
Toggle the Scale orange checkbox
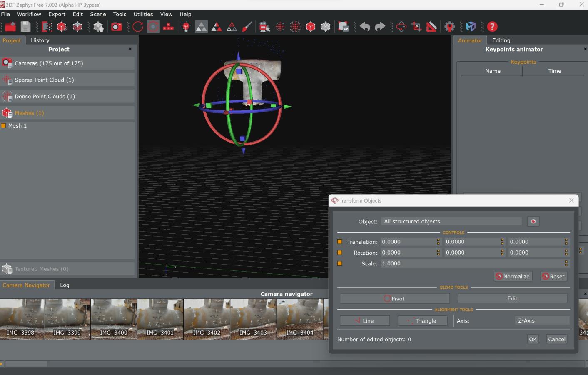(x=340, y=263)
